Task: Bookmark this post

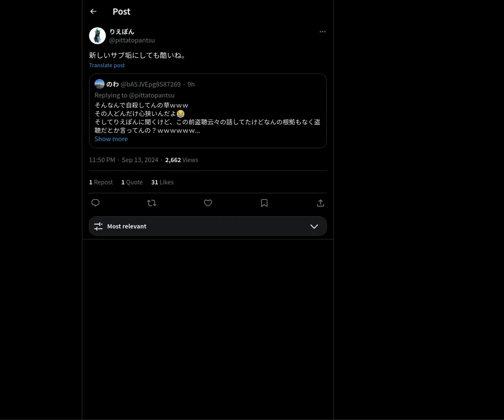Action: [x=264, y=203]
